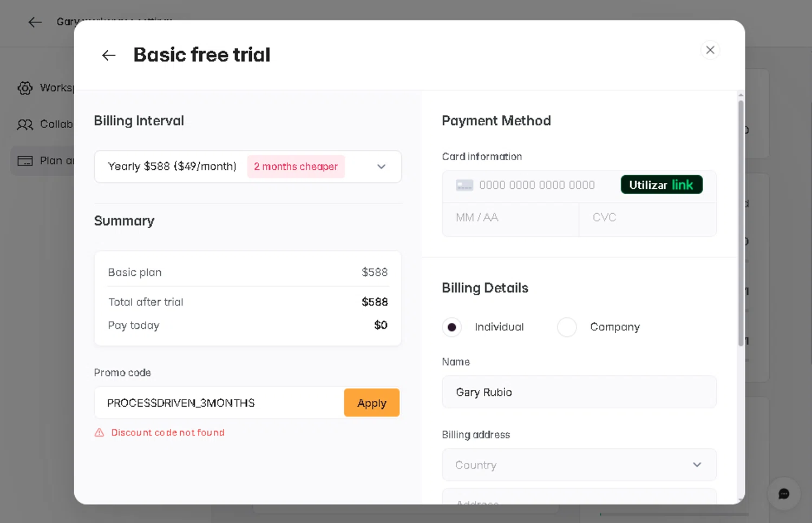
Task: Go back using the modal back arrow
Action: (109, 55)
